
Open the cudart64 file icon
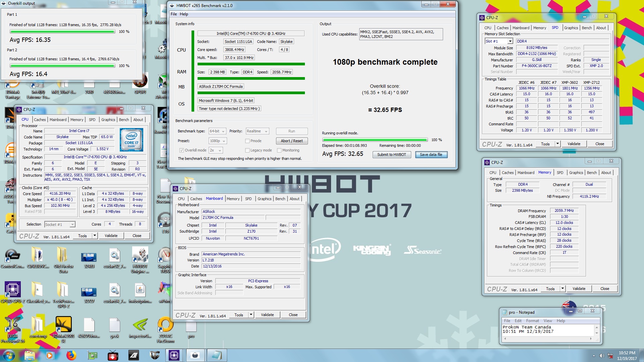115,292
